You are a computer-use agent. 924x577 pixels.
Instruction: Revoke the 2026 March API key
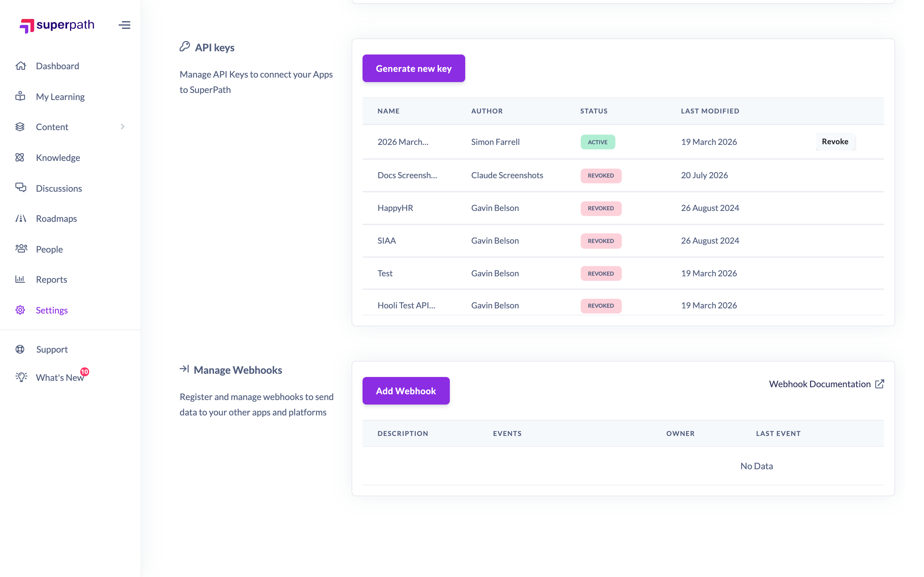coord(835,142)
